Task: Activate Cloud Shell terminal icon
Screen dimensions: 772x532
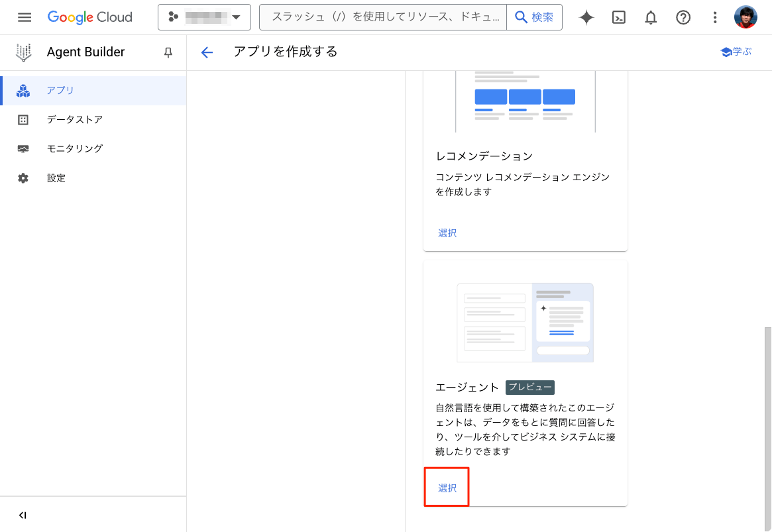Action: coord(619,18)
